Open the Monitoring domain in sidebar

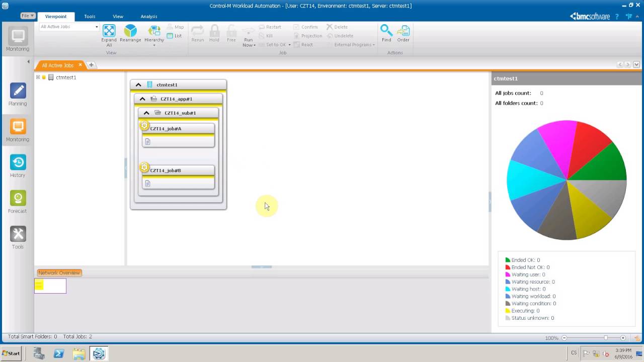point(18,130)
